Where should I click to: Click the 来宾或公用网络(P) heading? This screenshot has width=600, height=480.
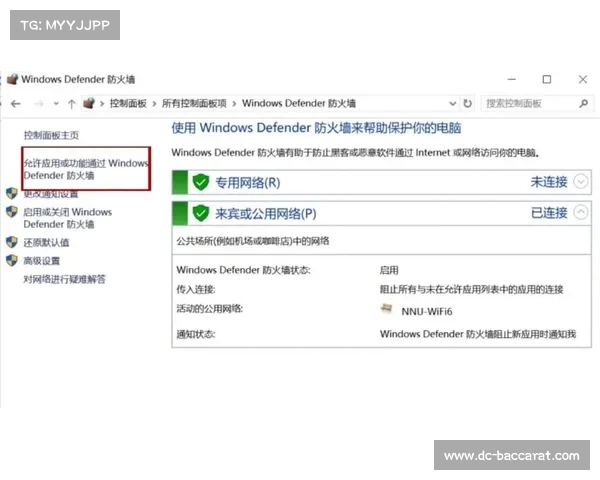click(266, 214)
